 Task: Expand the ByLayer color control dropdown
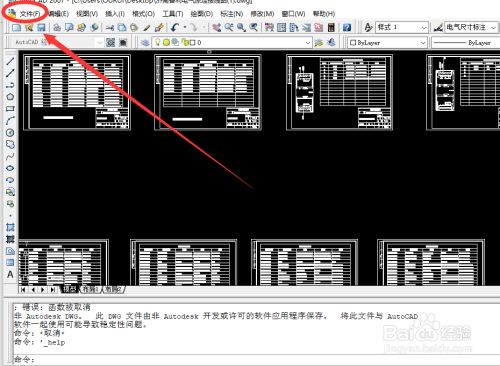click(x=423, y=42)
